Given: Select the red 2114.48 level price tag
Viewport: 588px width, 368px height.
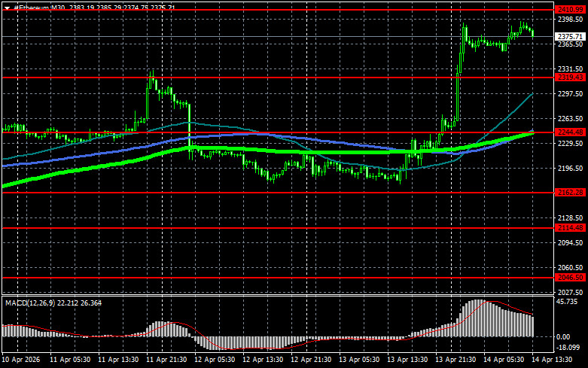Looking at the screenshot, I should [570, 228].
